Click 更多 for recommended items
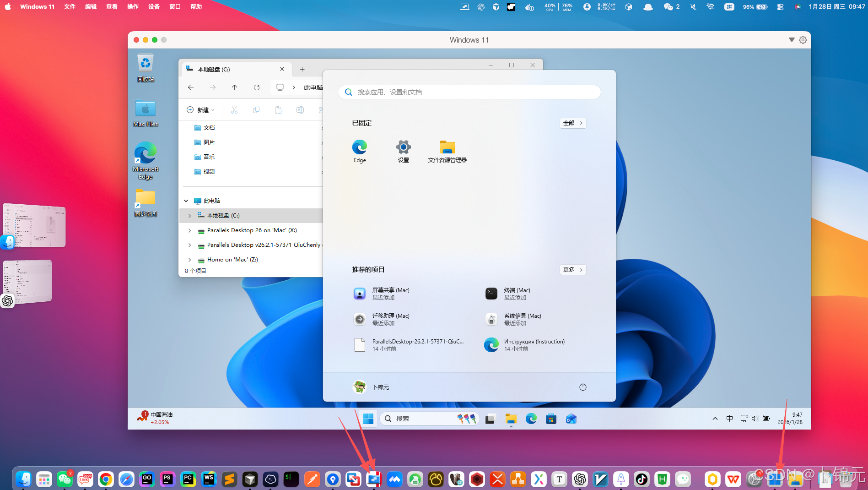868x490 pixels. 573,270
